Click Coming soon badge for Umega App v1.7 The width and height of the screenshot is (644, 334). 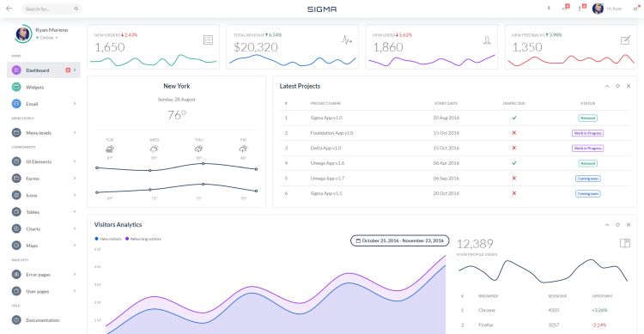587,179
